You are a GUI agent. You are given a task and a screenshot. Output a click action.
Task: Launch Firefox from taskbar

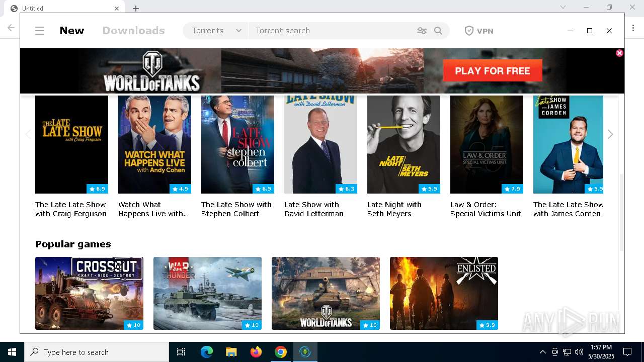click(256, 352)
